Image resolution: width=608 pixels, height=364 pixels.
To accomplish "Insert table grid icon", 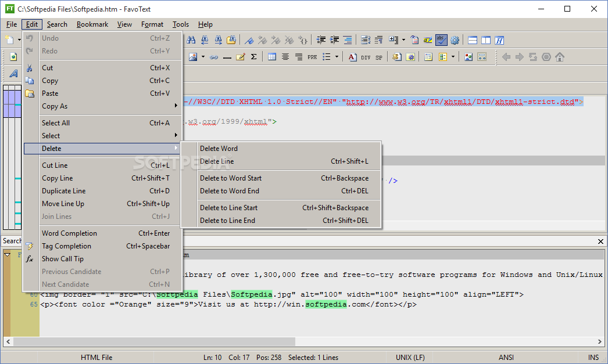I will [272, 57].
